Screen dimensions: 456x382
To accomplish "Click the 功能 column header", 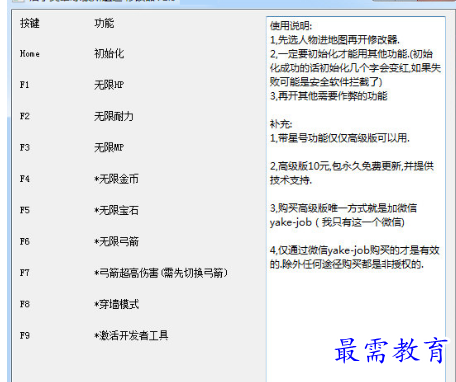I will point(104,23).
